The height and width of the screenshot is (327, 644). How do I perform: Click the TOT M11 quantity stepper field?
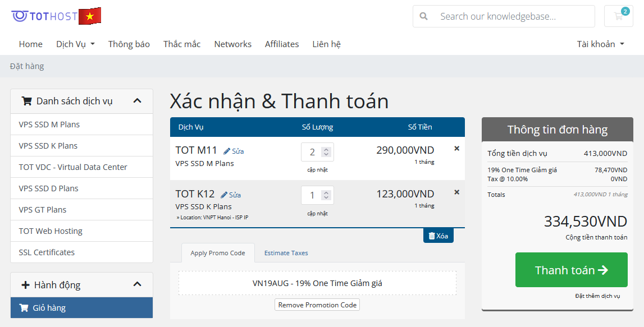(317, 151)
